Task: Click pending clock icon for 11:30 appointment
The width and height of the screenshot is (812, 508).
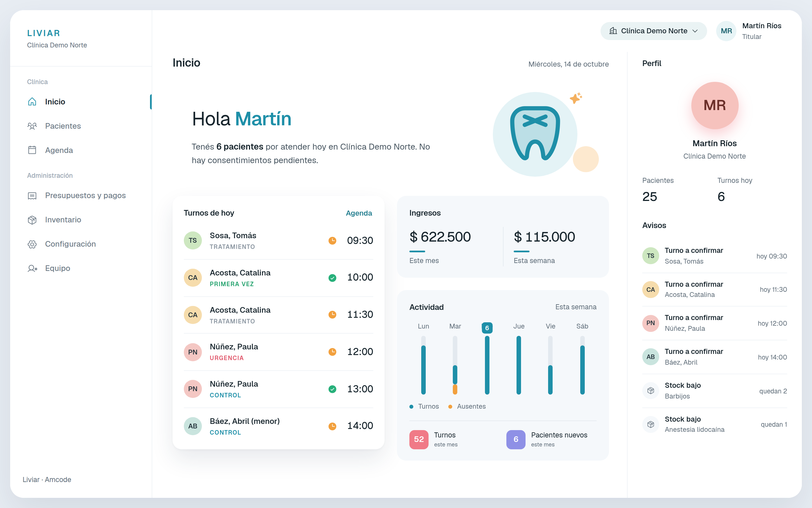Action: click(x=332, y=315)
